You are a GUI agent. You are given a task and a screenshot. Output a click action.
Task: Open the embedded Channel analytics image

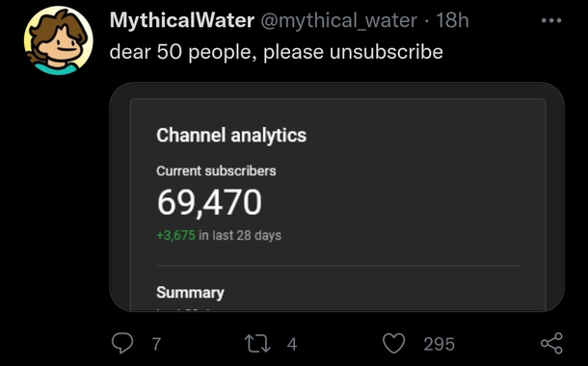(x=336, y=196)
